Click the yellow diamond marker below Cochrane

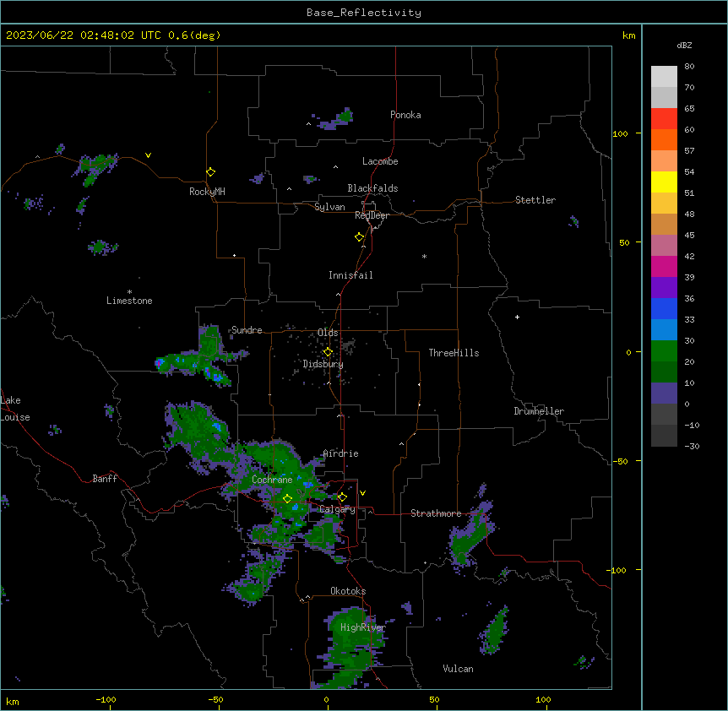[287, 498]
